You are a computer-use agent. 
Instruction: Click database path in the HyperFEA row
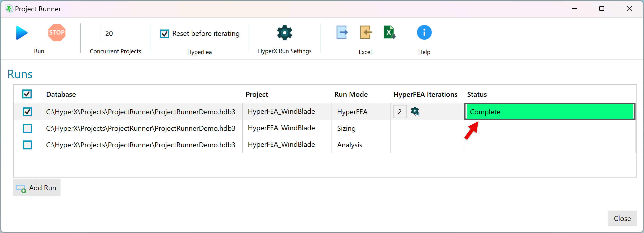point(140,112)
